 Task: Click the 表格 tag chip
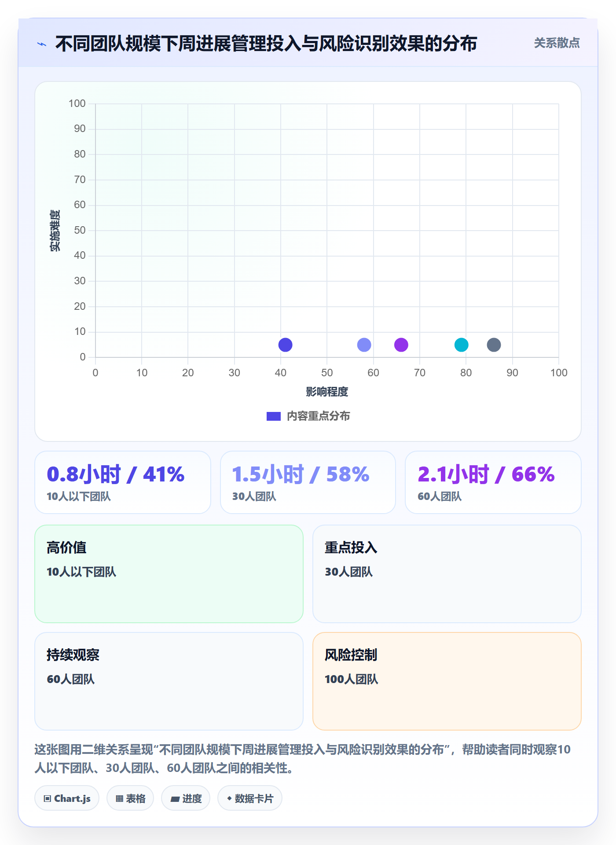click(130, 798)
